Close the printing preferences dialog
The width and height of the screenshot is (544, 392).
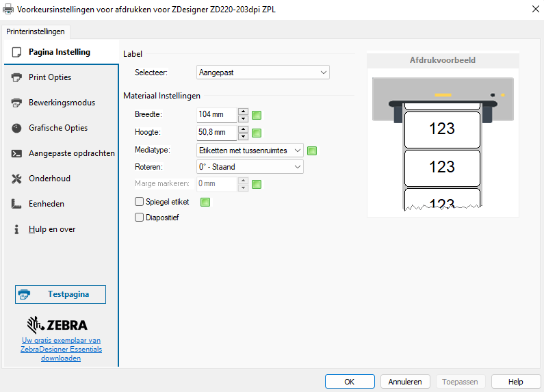pos(536,9)
